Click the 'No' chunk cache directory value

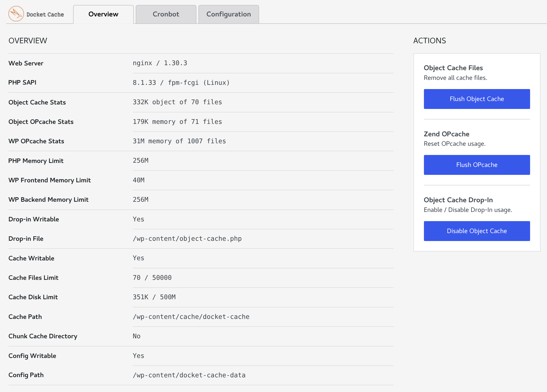(137, 336)
